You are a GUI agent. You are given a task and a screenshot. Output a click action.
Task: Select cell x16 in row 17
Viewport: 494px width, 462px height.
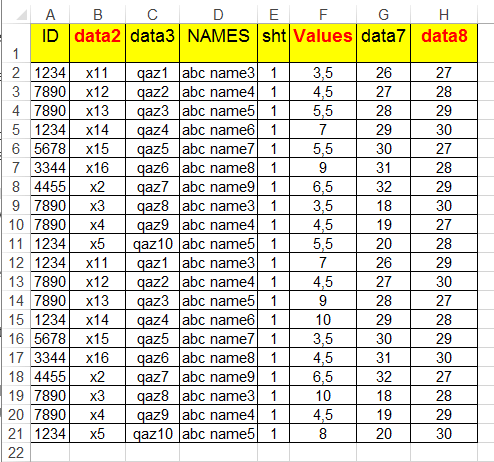(97, 358)
